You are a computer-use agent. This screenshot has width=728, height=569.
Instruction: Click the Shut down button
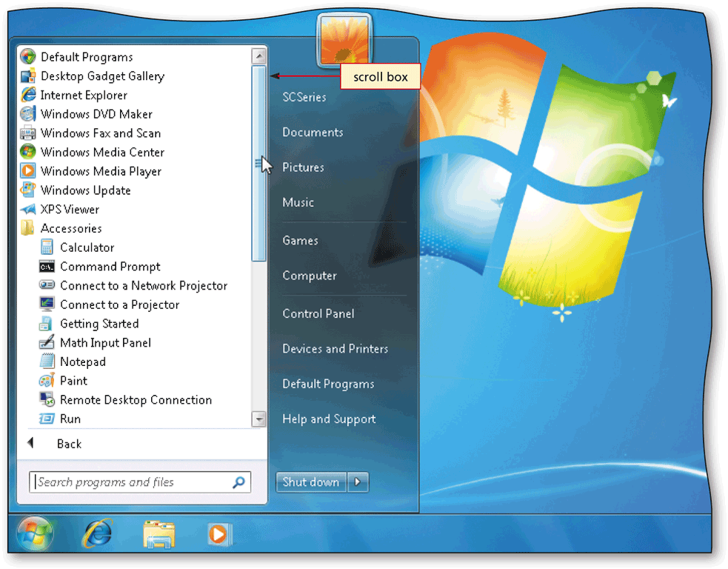pyautogui.click(x=311, y=482)
